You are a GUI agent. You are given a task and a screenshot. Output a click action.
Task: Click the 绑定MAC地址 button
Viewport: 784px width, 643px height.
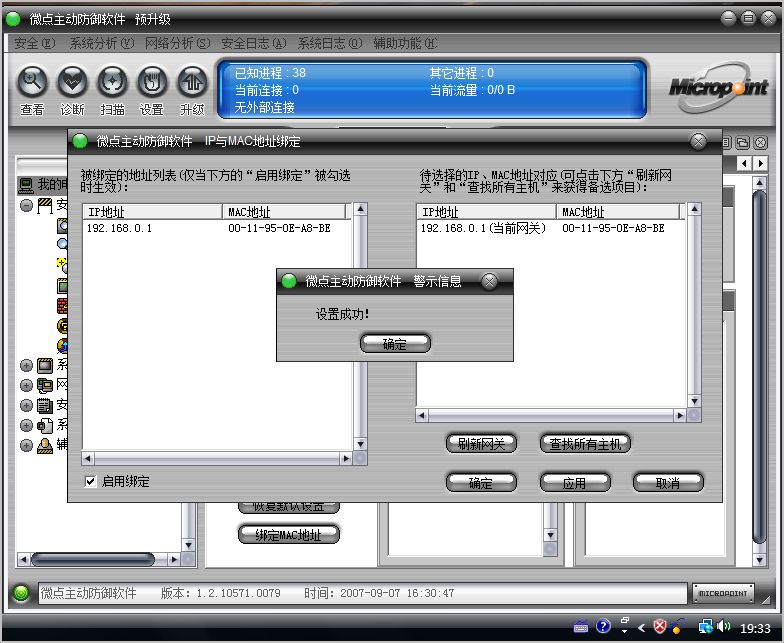point(288,534)
